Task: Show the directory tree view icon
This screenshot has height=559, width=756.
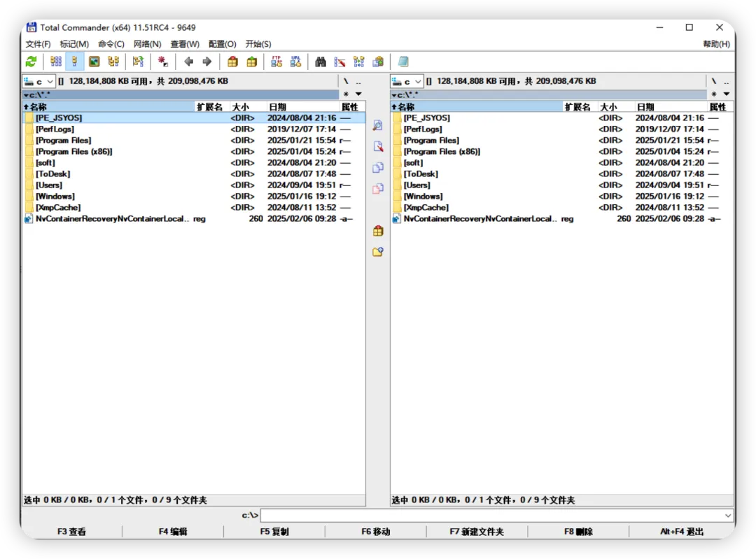Action: [113, 62]
